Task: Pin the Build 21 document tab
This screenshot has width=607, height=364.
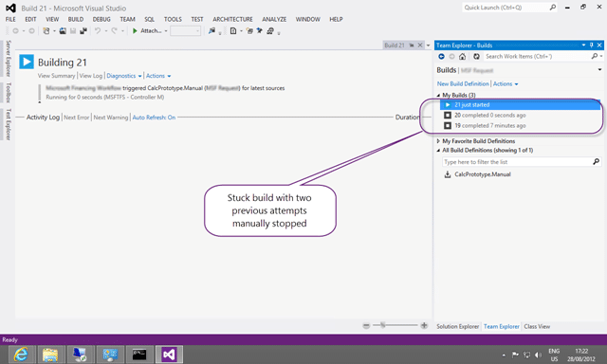Action: click(412, 45)
